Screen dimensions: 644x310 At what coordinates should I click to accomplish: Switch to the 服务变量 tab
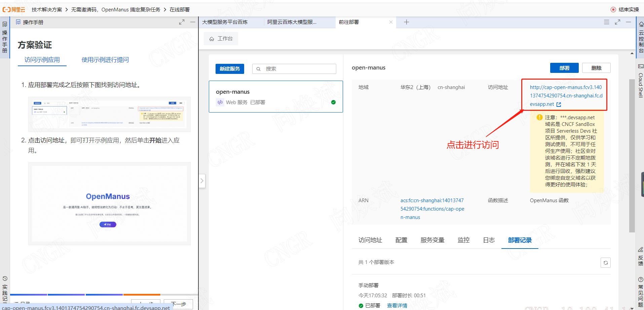point(432,240)
